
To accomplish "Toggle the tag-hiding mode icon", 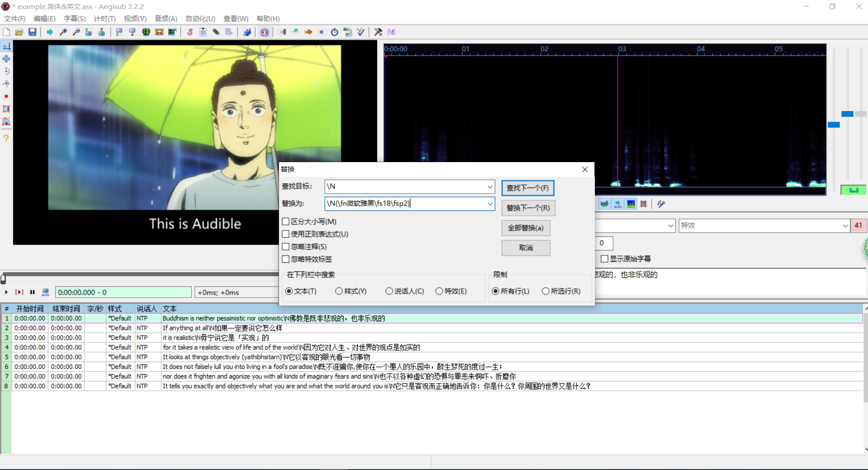I will 391,32.
